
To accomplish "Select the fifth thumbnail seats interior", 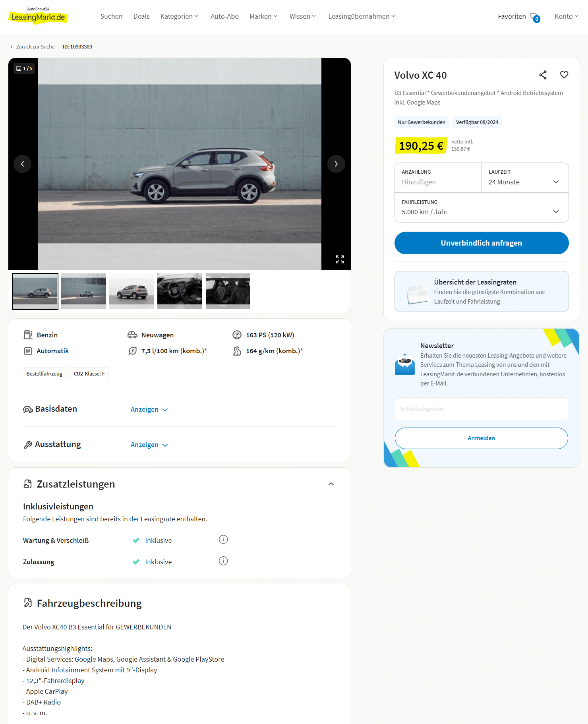I will (x=228, y=291).
